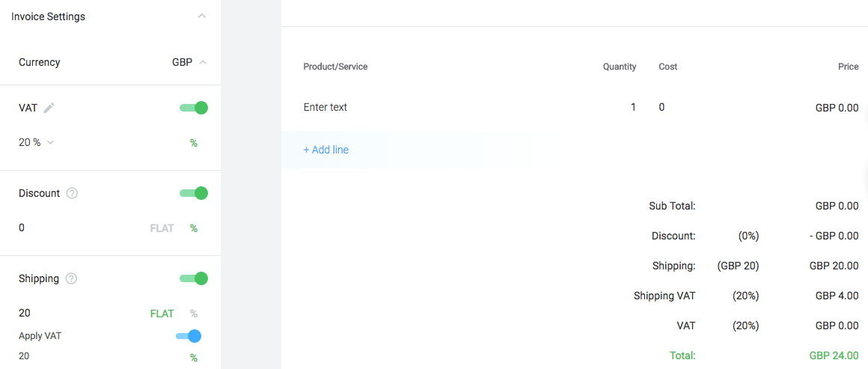Click the Invoice Settings heading text
Image resolution: width=868 pixels, height=369 pixels.
click(48, 16)
